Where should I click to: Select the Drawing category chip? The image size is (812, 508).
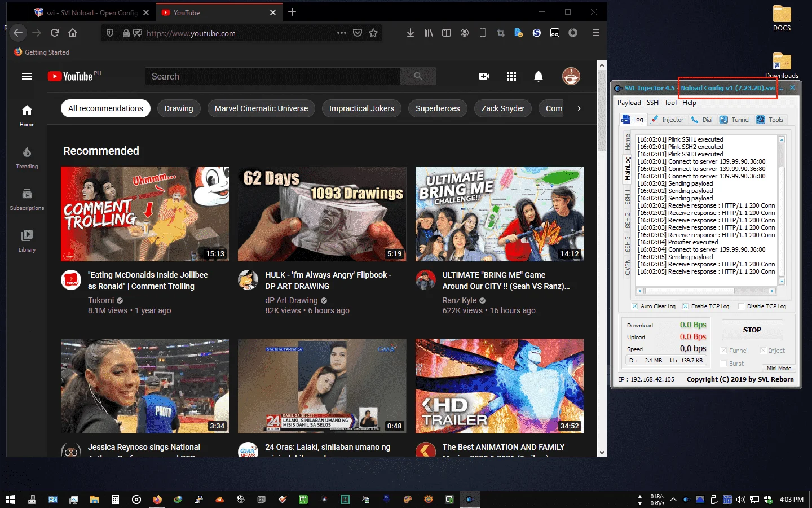point(179,108)
